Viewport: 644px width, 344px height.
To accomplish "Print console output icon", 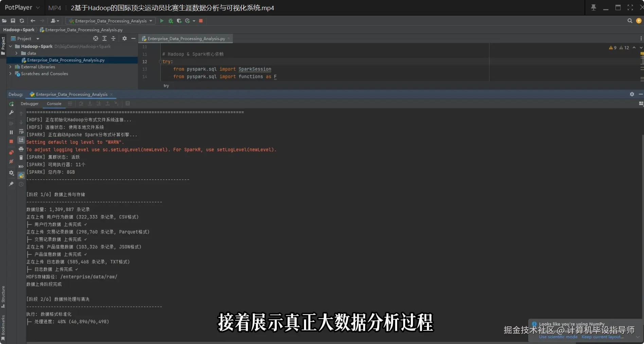I will (x=21, y=149).
